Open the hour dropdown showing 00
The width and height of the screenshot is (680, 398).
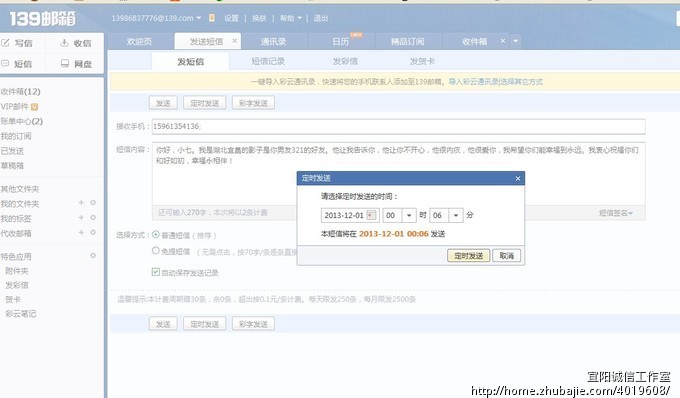click(409, 215)
